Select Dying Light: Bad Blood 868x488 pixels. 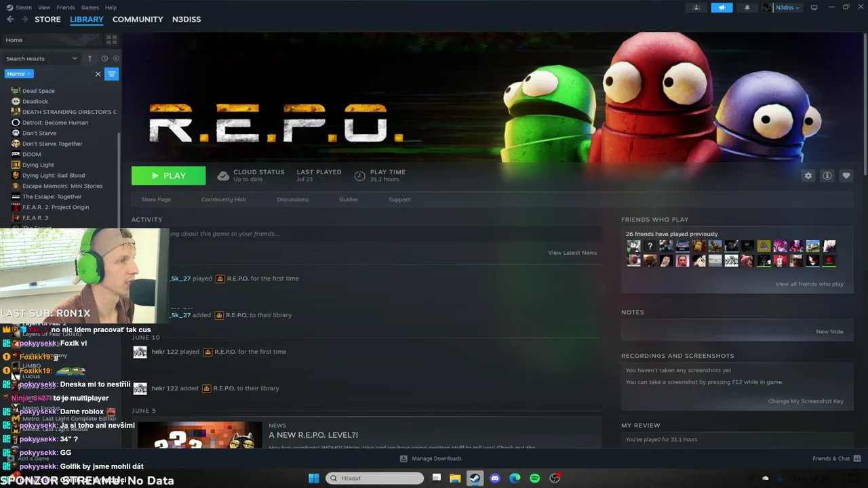[x=54, y=176]
